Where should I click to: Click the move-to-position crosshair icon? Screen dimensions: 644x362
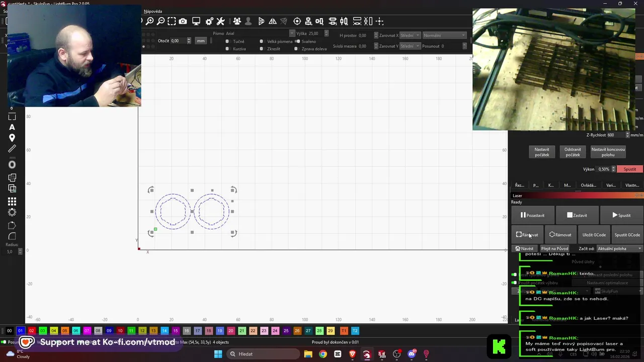pos(380,21)
